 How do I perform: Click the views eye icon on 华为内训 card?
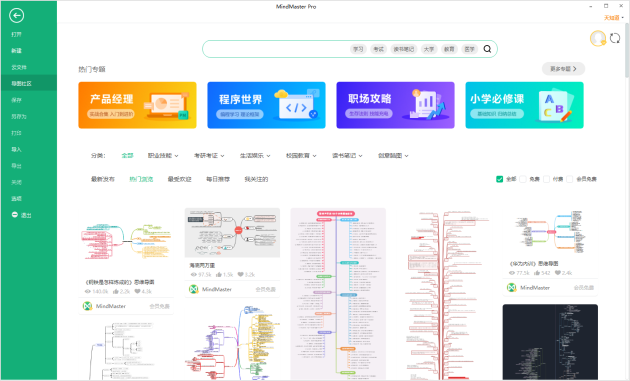coord(512,272)
